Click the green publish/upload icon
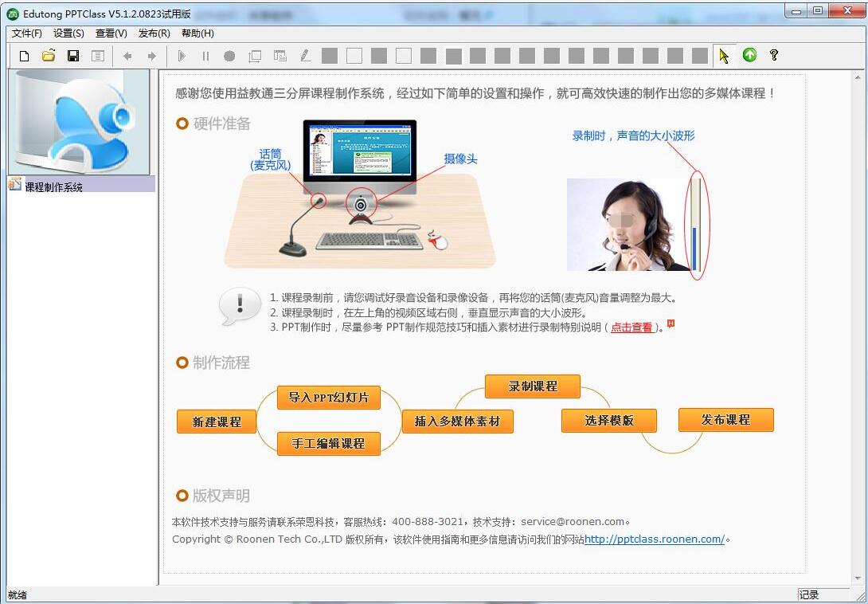 coord(749,56)
